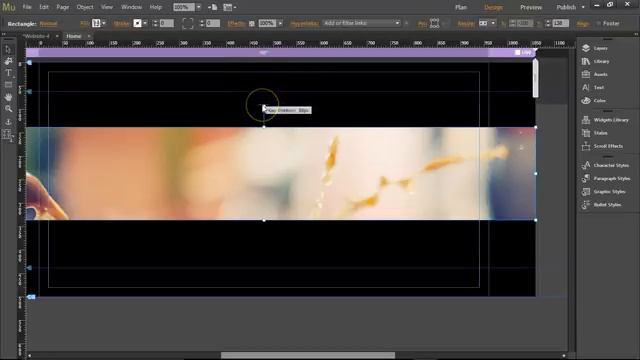The width and height of the screenshot is (640, 360).
Task: Click the Publish button
Action: [x=566, y=7]
